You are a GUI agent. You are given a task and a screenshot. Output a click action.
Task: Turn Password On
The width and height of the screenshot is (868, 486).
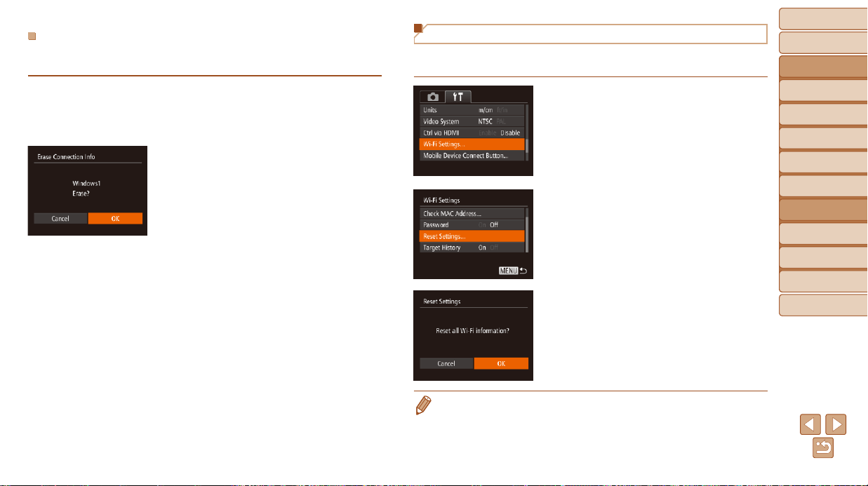click(483, 225)
